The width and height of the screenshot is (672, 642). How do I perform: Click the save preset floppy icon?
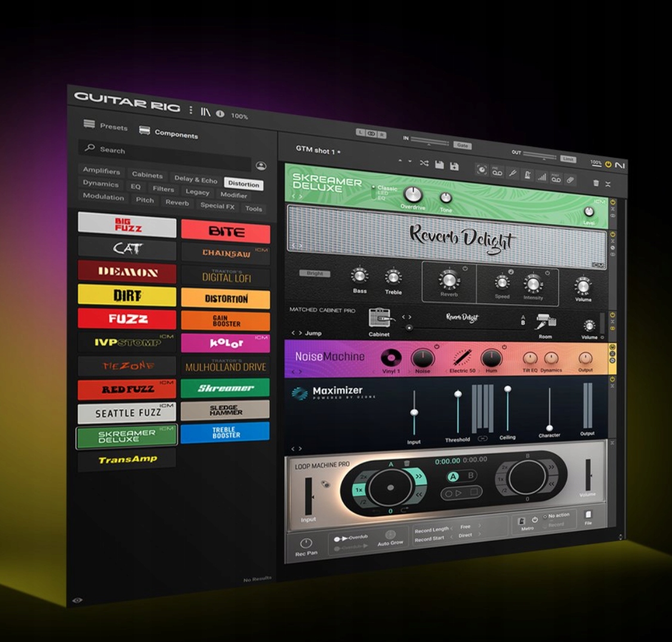click(x=439, y=165)
